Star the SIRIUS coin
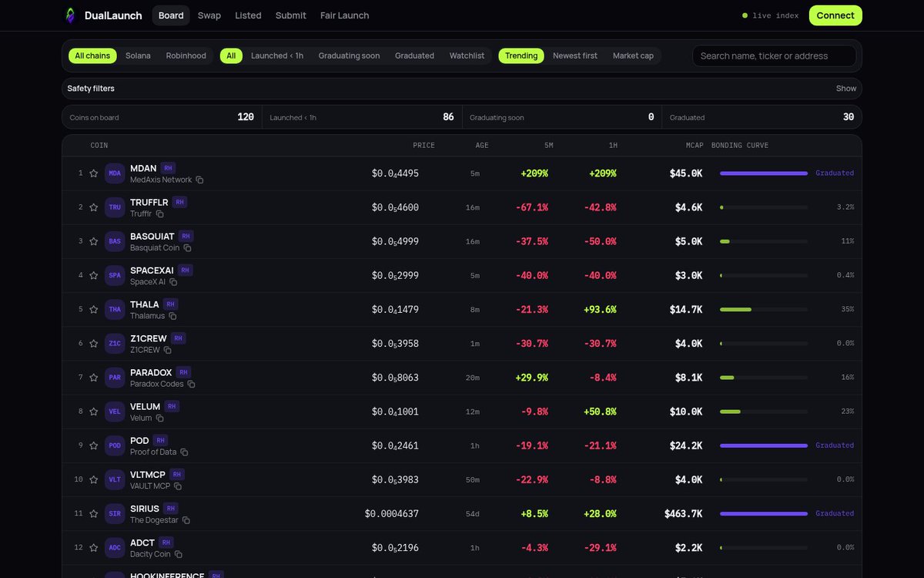 tap(93, 513)
